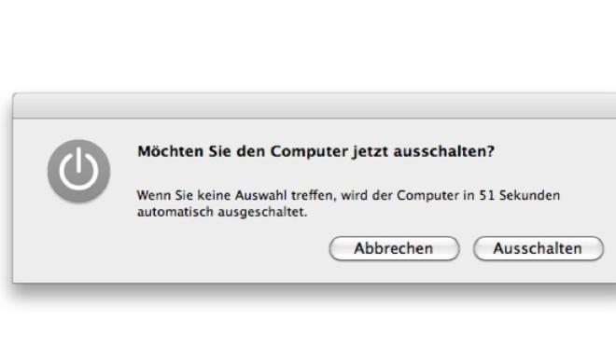616x364 pixels.
Task: Click the word "Möchten" starting the heading
Action: point(170,151)
